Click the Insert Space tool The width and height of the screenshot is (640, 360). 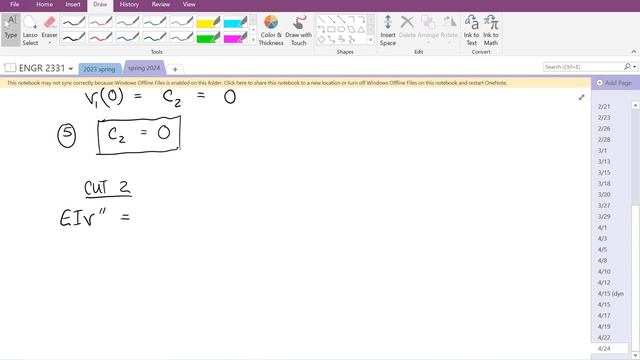pos(388,30)
